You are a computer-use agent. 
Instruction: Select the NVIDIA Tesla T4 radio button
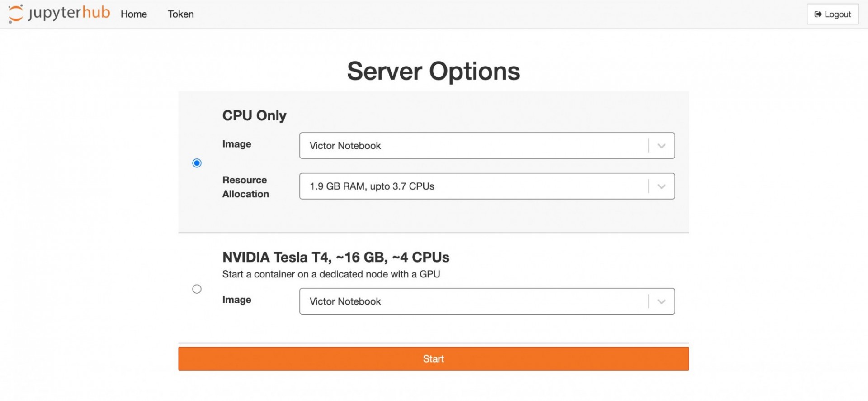pyautogui.click(x=197, y=289)
